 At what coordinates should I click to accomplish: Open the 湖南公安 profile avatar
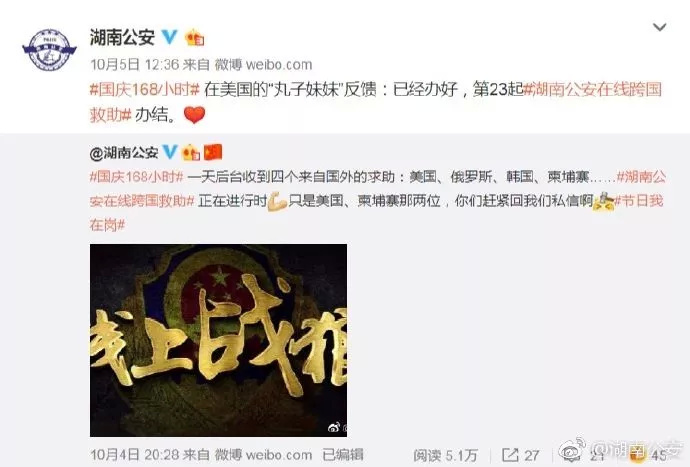pos(49,49)
